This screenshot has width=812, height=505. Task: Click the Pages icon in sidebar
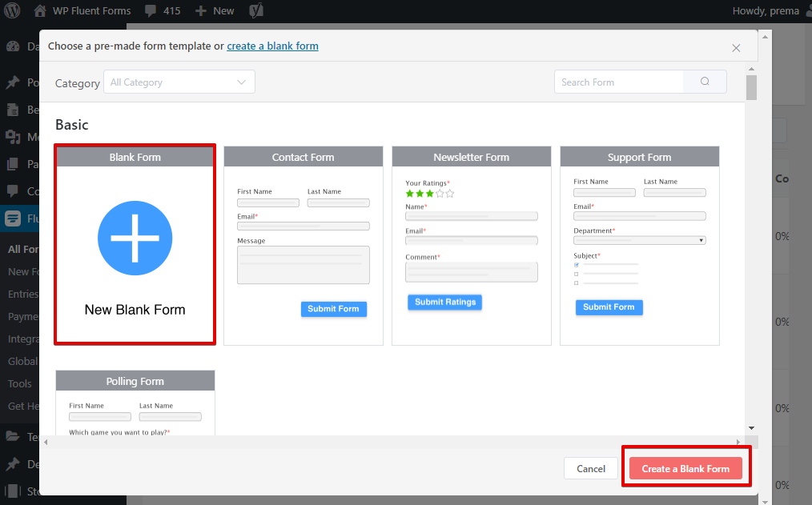[x=13, y=164]
